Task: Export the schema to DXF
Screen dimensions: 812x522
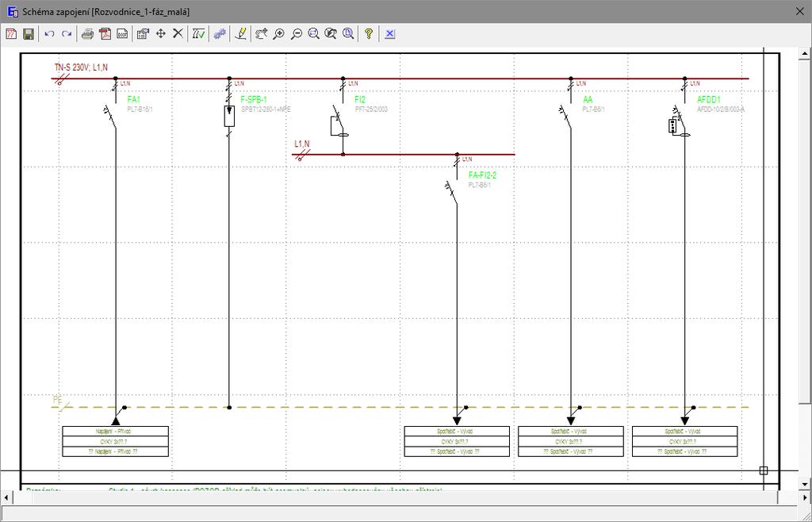Action: (122, 33)
